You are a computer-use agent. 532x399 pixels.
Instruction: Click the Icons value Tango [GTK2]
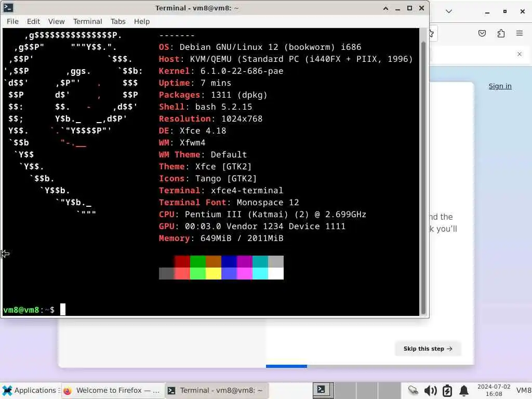[226, 179]
